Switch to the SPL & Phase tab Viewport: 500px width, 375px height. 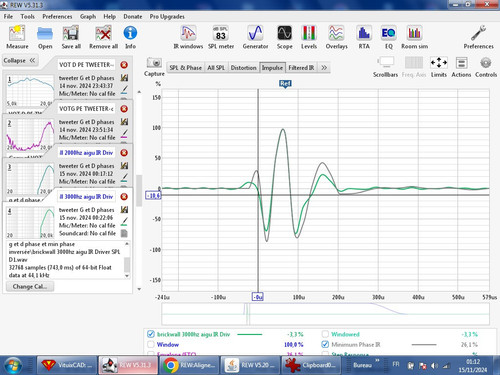click(x=186, y=68)
